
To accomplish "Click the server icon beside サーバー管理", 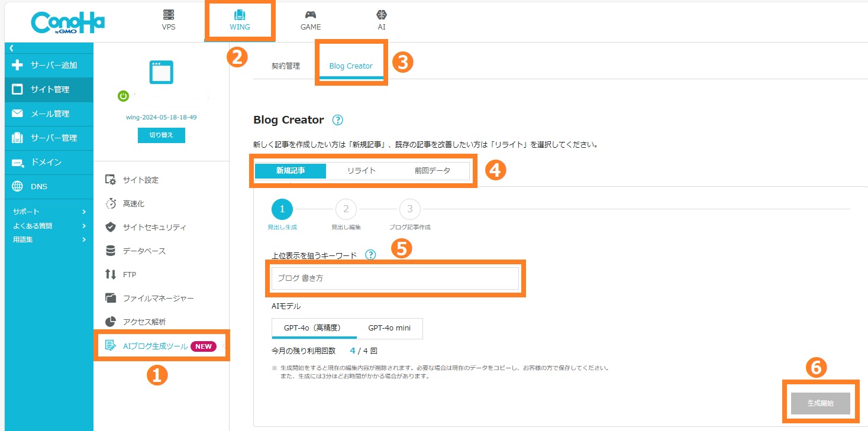I will (17, 138).
